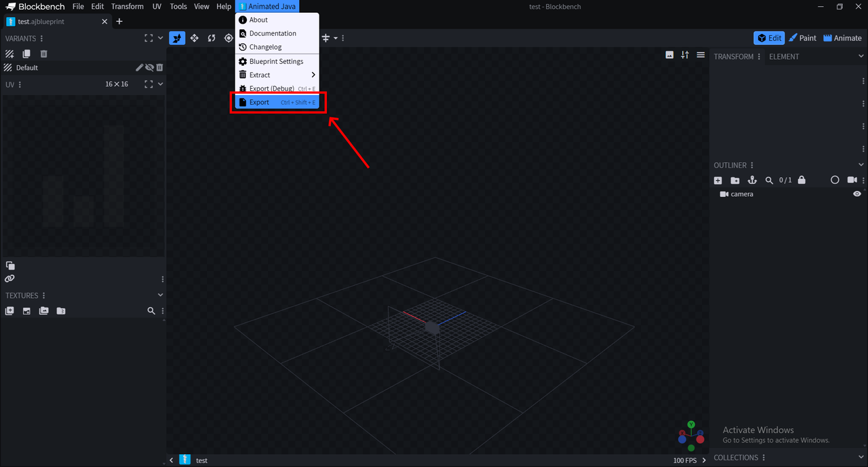Choose About in Animated Java menu

tap(277, 20)
